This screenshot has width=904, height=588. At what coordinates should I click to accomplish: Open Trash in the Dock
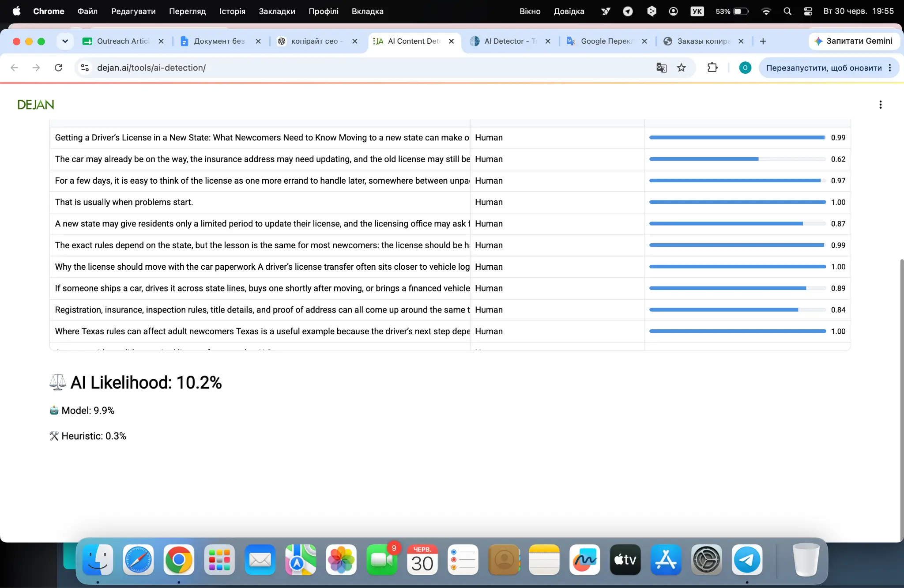806,560
